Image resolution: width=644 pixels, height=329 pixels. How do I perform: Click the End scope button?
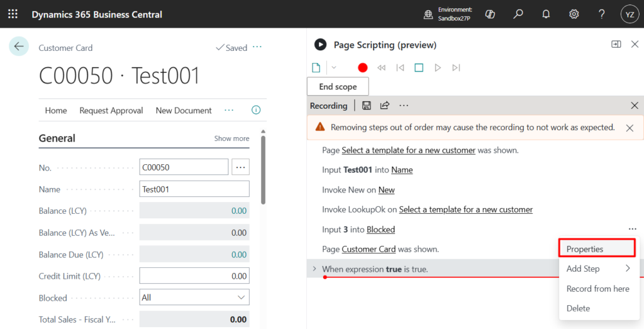click(338, 87)
